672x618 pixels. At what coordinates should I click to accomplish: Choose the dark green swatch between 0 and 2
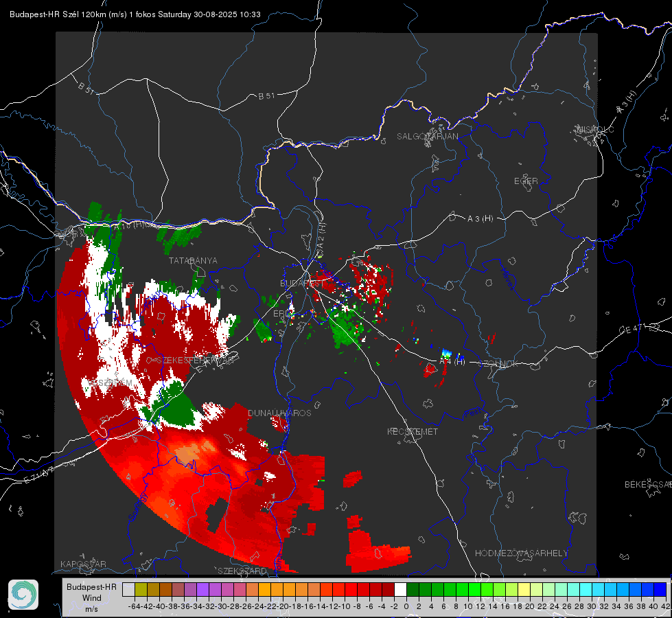(x=413, y=589)
